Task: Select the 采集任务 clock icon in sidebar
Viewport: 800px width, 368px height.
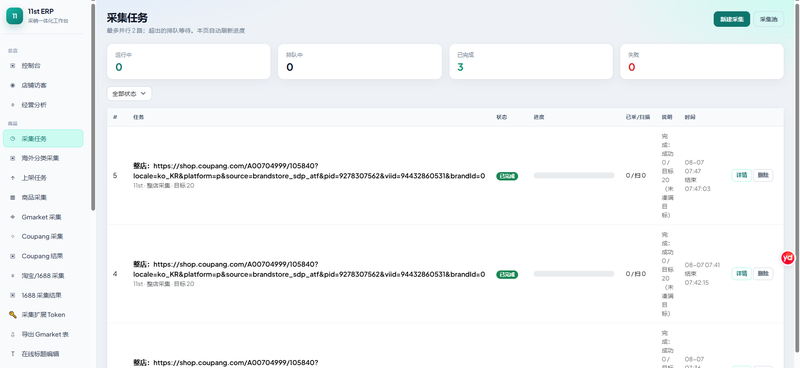Action: click(13, 139)
